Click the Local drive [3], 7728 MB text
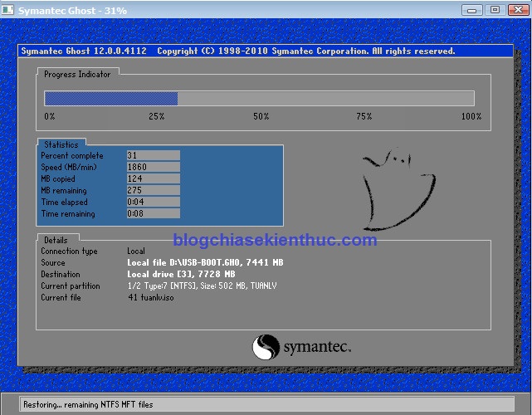 181,274
